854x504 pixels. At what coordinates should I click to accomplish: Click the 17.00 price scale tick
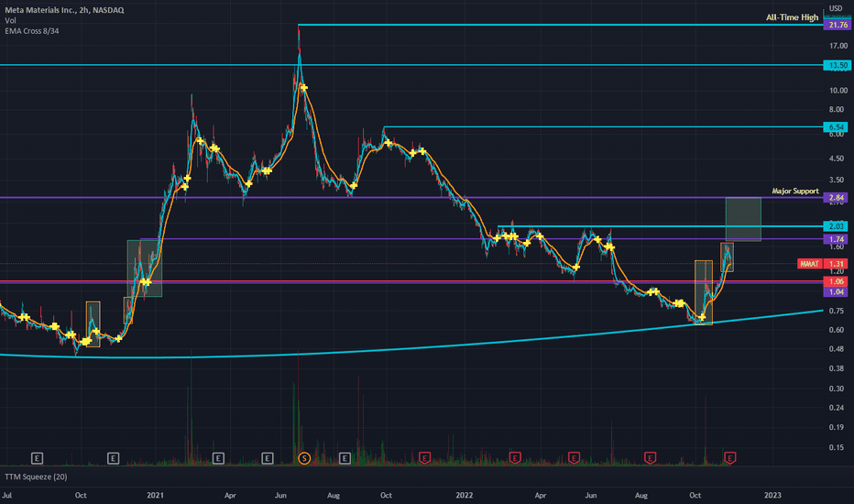pos(838,46)
